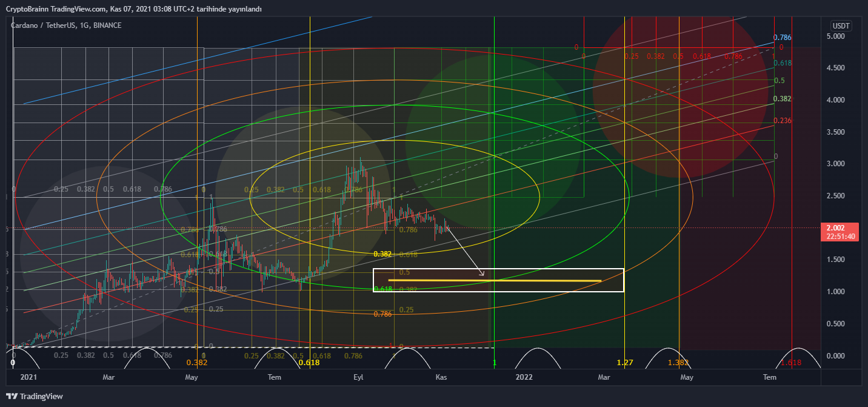The image size is (868, 407).
Task: Click the Kas month label on time axis
Action: point(441,377)
